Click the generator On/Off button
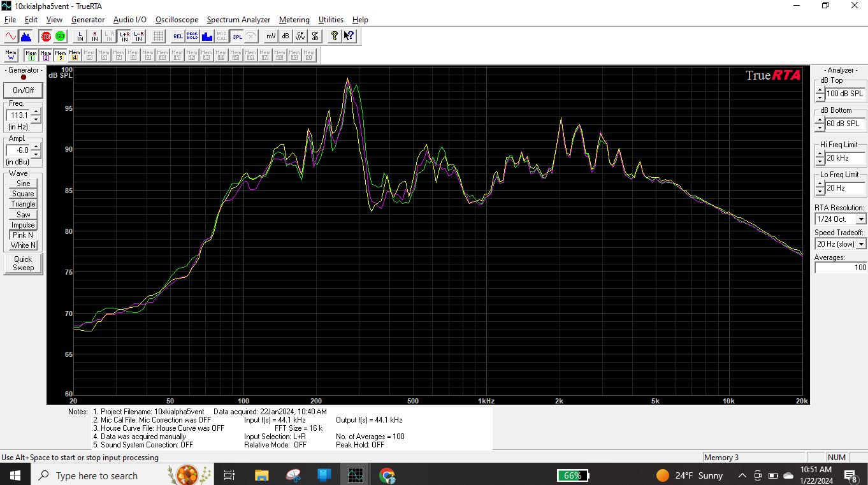The width and height of the screenshot is (868, 485). point(24,90)
